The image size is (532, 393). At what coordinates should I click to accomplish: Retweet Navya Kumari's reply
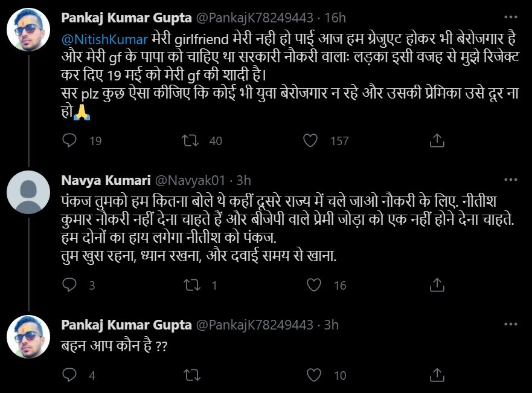click(190, 285)
